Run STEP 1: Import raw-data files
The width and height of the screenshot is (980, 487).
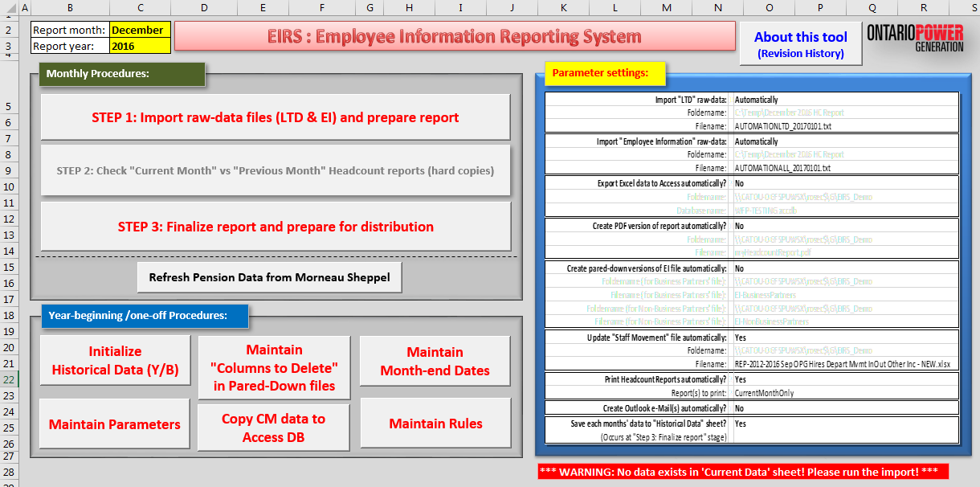[x=276, y=117]
